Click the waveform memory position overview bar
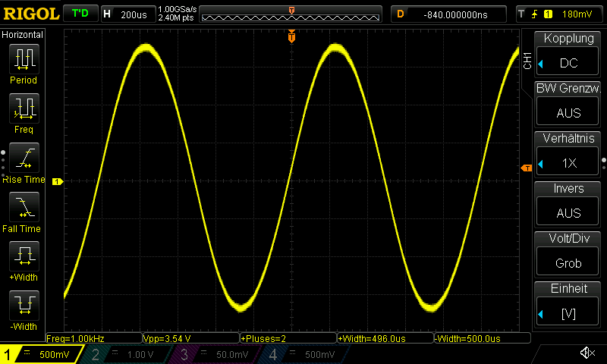607x364 pixels. click(292, 14)
